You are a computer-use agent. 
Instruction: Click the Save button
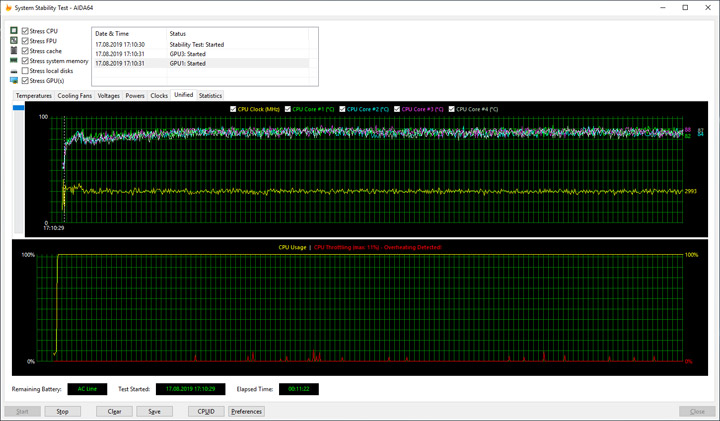[153, 411]
